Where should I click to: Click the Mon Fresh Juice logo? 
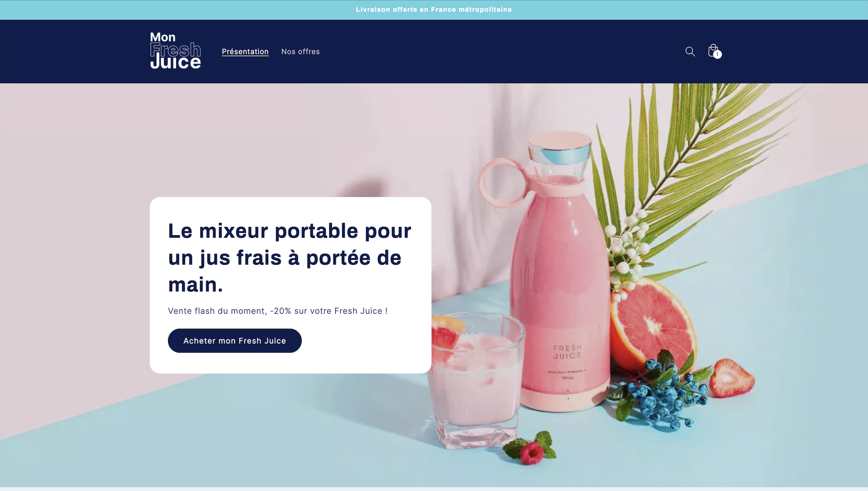[176, 51]
